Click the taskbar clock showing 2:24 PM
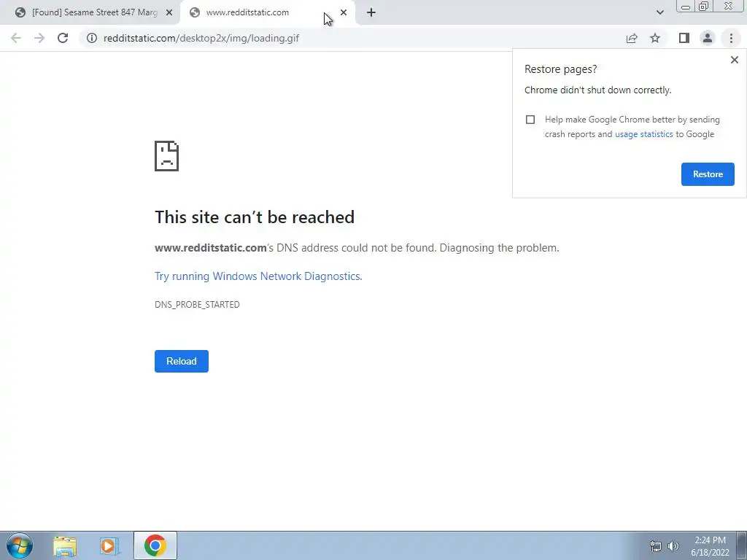The width and height of the screenshot is (747, 560). pos(710,546)
